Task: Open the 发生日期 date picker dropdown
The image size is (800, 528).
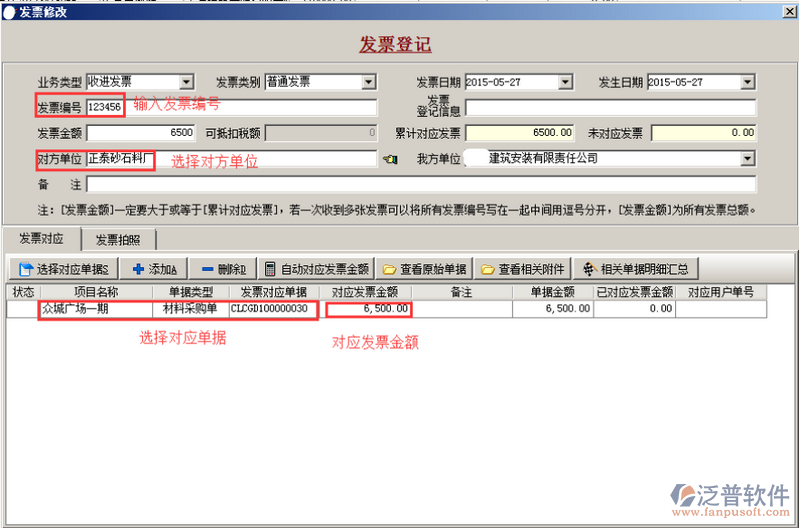Action: point(748,82)
